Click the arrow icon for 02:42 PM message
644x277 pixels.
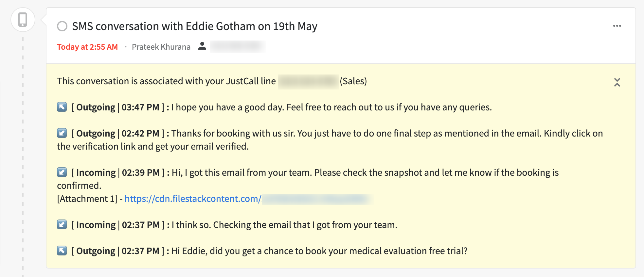coord(62,133)
